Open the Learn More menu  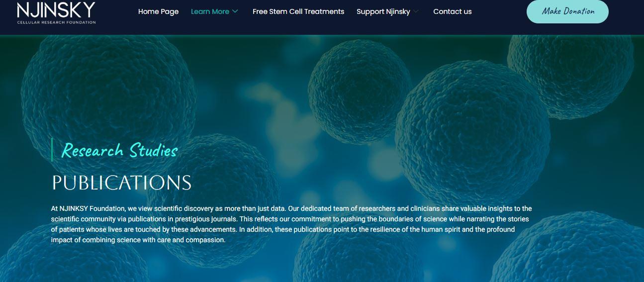[x=210, y=11]
